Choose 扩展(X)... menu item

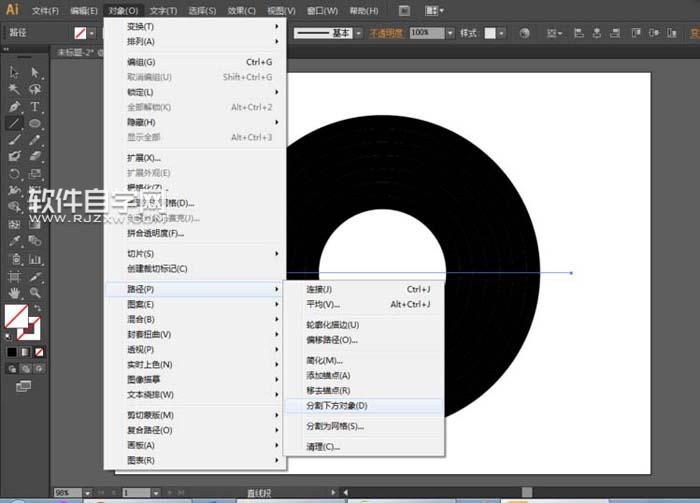pos(195,158)
